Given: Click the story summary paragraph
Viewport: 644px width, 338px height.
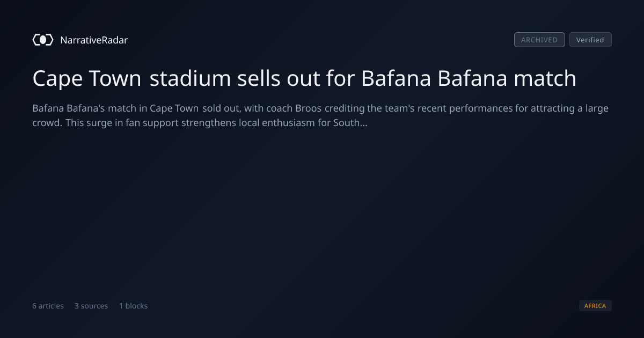Looking at the screenshot, I should point(320,115).
